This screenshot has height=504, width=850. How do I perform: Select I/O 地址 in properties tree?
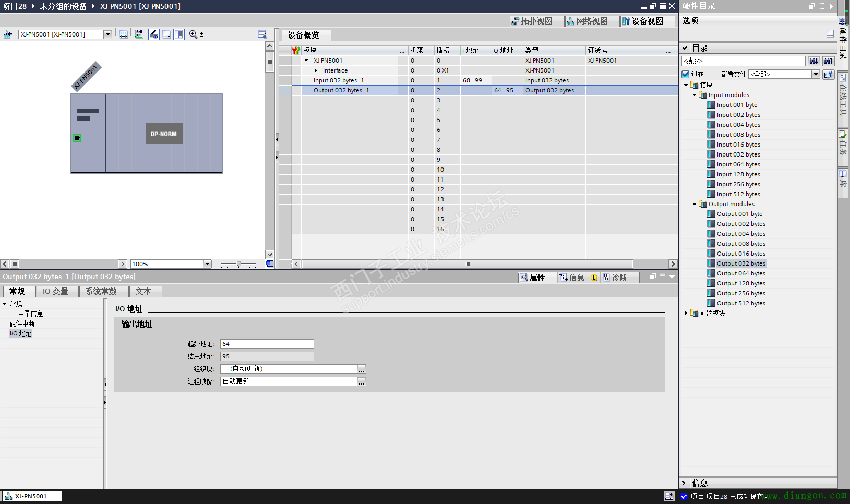(x=21, y=333)
